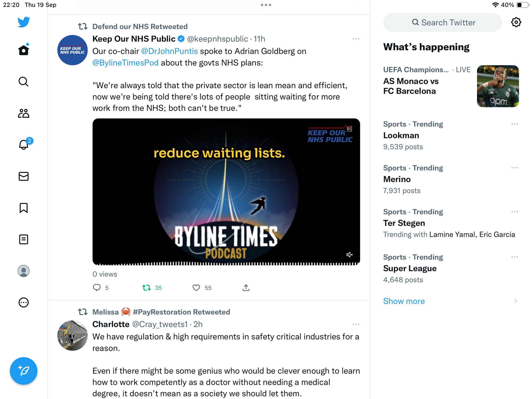Click Show more link in trends
This screenshot has height=399, width=532.
tap(404, 301)
